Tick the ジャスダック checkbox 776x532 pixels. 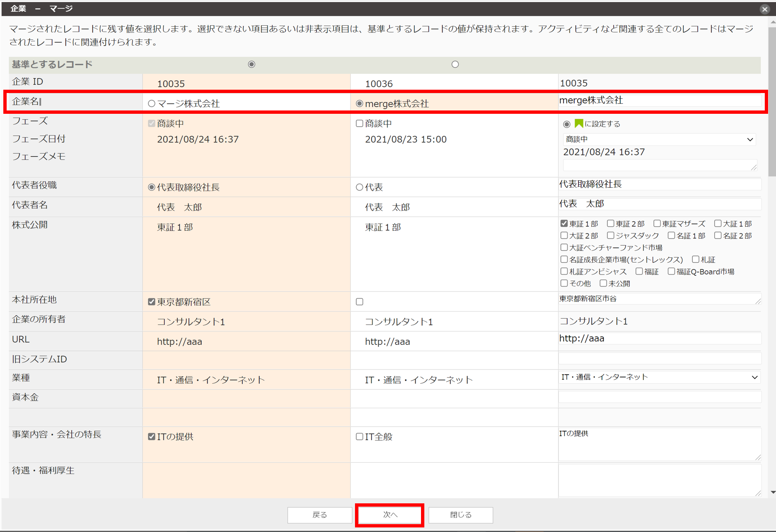[610, 236]
